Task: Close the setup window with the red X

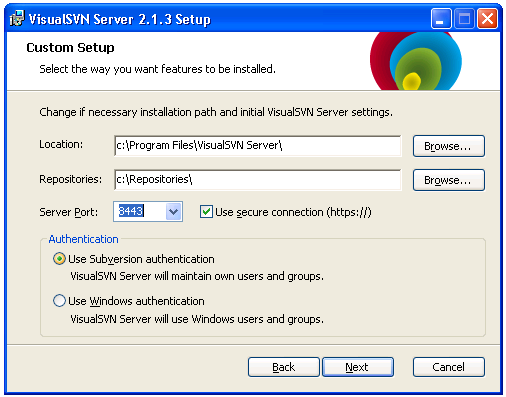Action: click(487, 19)
